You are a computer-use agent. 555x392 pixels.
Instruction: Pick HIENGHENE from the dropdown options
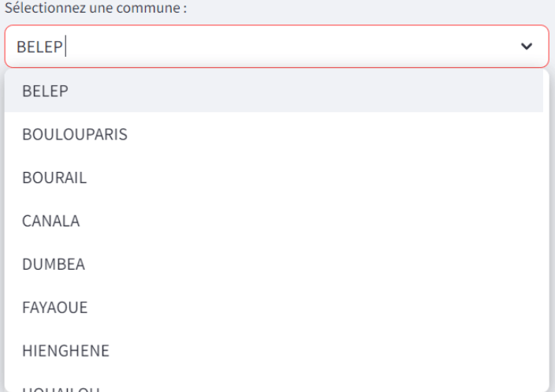(66, 351)
